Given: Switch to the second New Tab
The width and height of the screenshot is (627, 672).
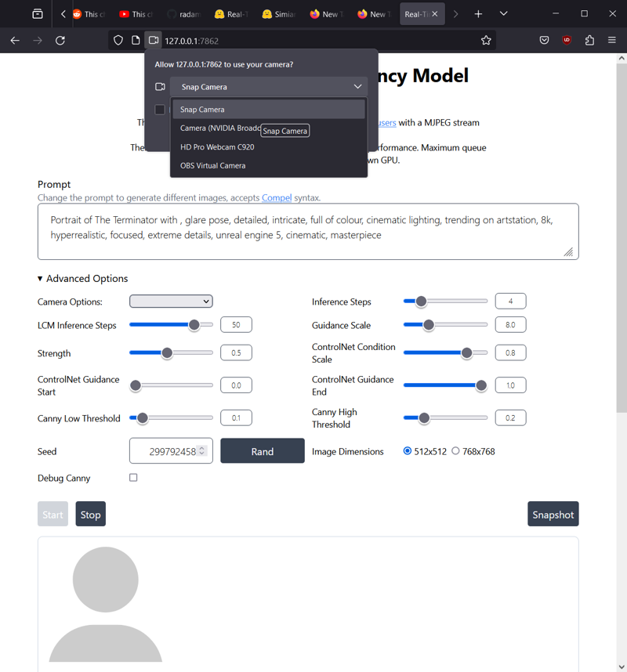Looking at the screenshot, I should pos(375,14).
